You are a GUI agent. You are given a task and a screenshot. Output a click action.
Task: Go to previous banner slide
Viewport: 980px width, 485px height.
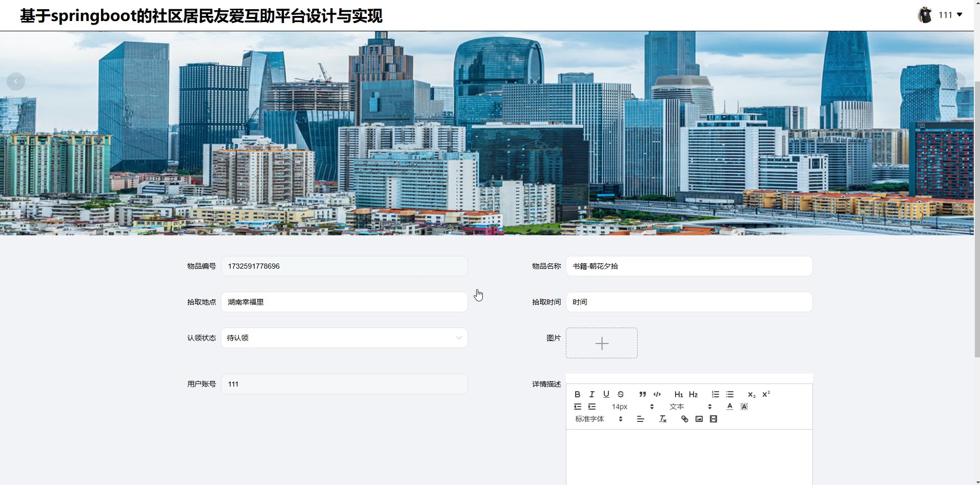[16, 82]
